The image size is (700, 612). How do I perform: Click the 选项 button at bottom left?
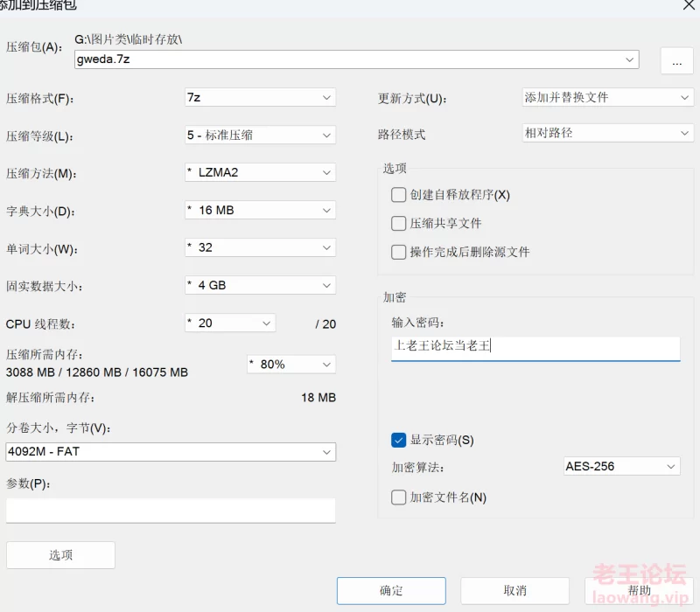(x=60, y=555)
